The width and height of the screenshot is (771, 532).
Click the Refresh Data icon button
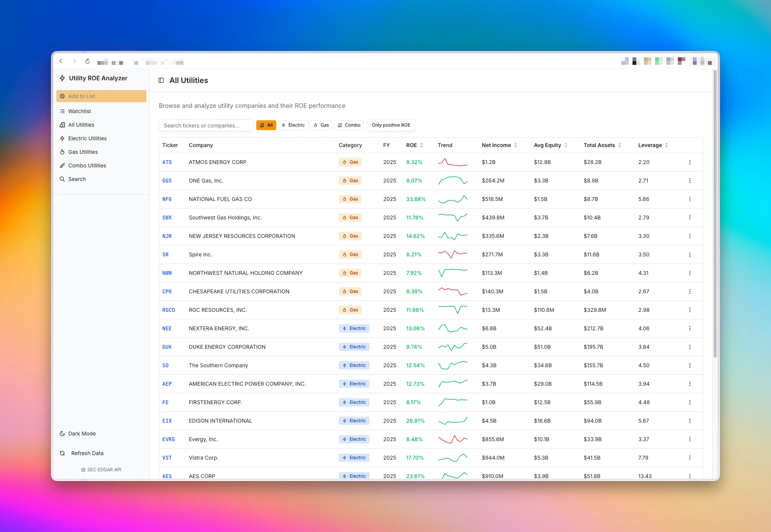(63, 453)
